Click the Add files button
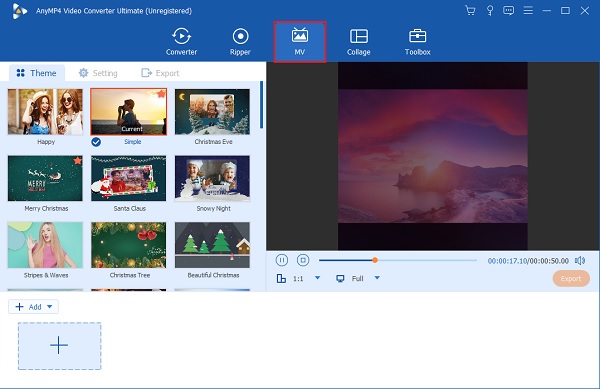Viewport: 600px width, 389px height. [33, 307]
